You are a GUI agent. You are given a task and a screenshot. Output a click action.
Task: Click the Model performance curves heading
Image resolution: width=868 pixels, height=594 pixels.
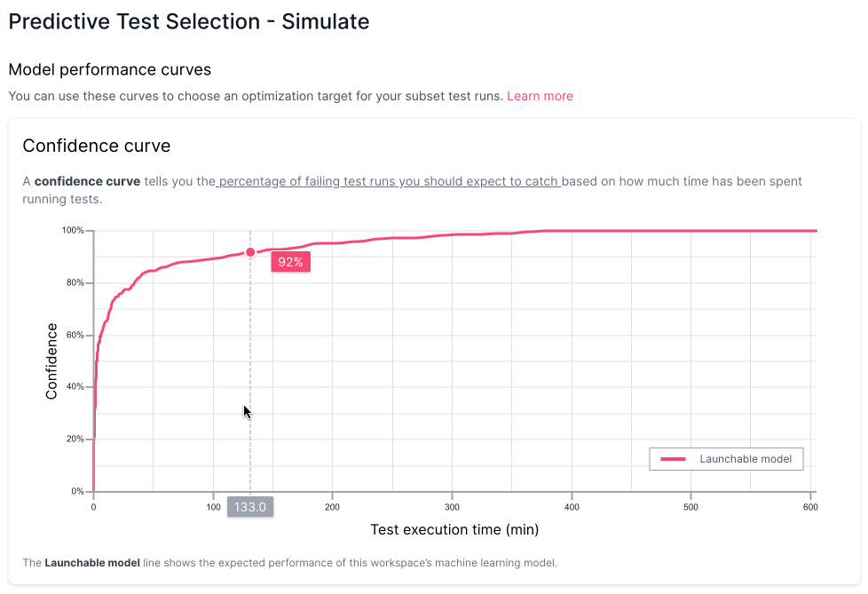pyautogui.click(x=109, y=70)
